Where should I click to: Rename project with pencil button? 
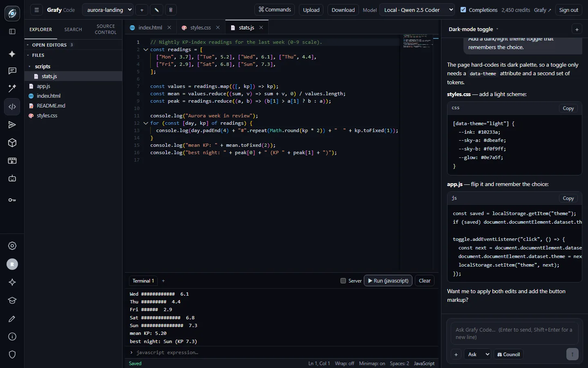(x=156, y=10)
